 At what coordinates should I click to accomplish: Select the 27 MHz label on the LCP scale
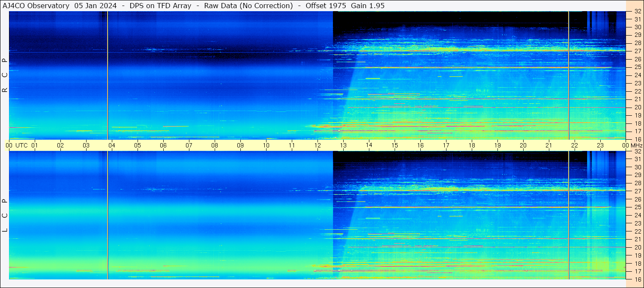(637, 191)
